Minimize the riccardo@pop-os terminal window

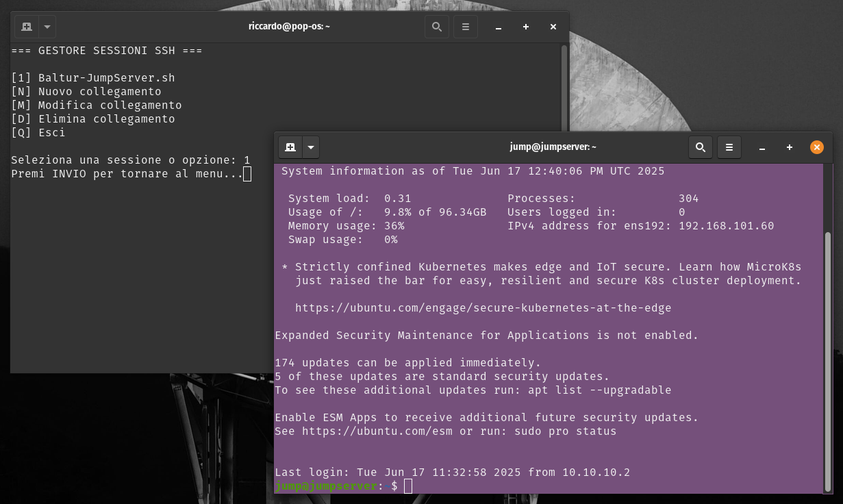(499, 27)
